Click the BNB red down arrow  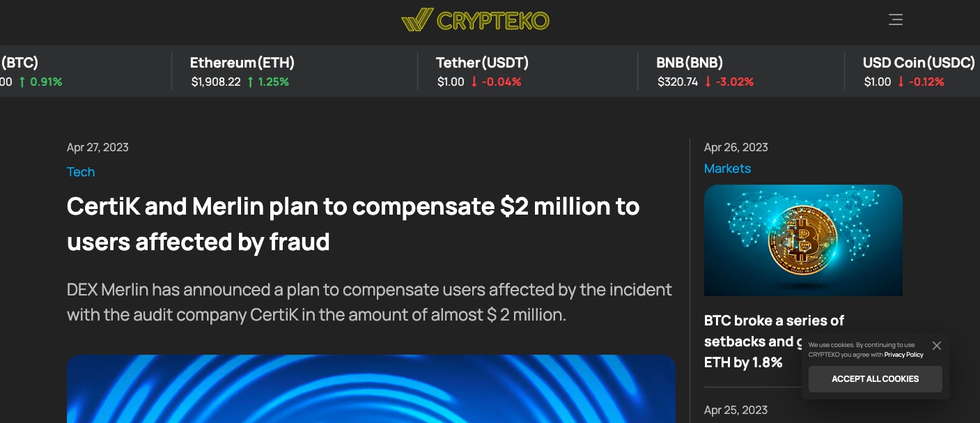click(708, 82)
